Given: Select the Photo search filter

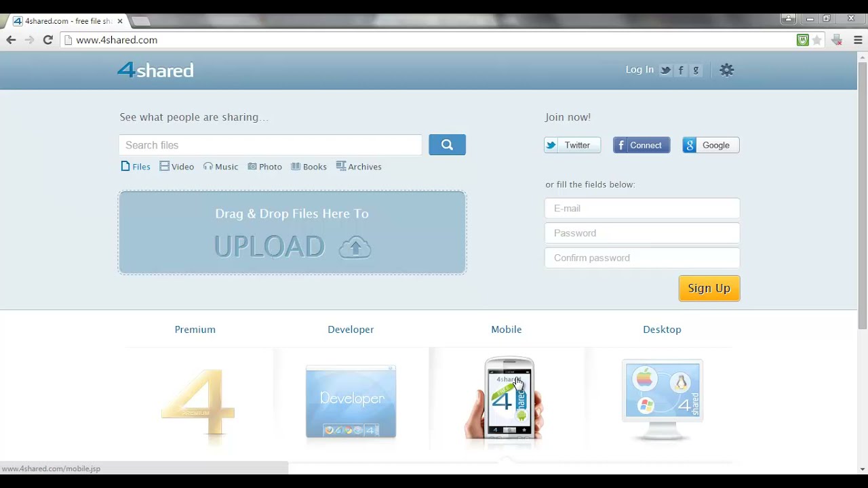Looking at the screenshot, I should [264, 166].
